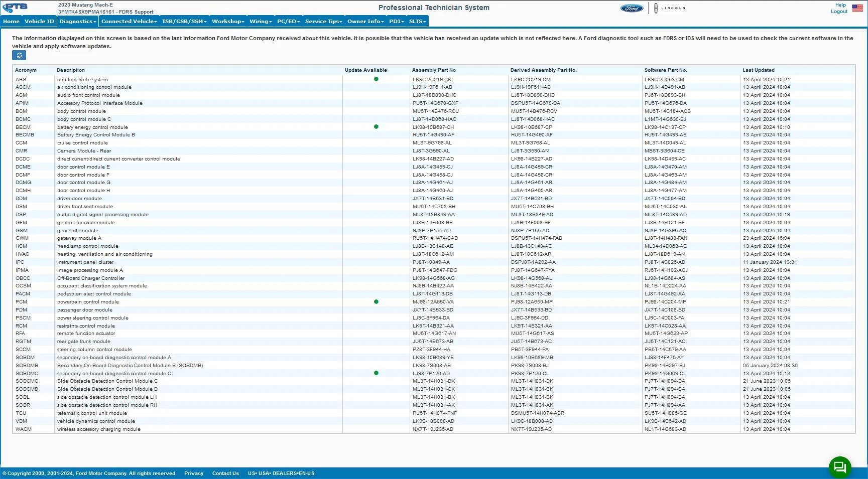Click derived part number PJ98-12A650-MP

pos(532,302)
